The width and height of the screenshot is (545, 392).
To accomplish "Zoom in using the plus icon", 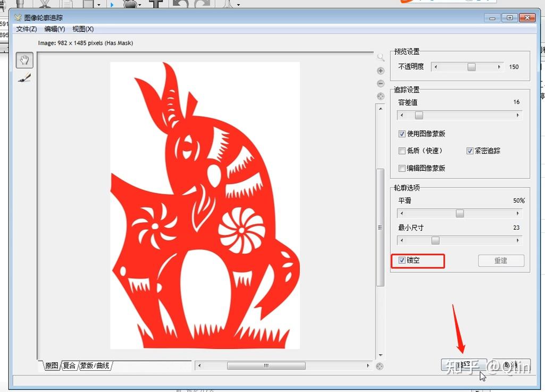I will 380,70.
